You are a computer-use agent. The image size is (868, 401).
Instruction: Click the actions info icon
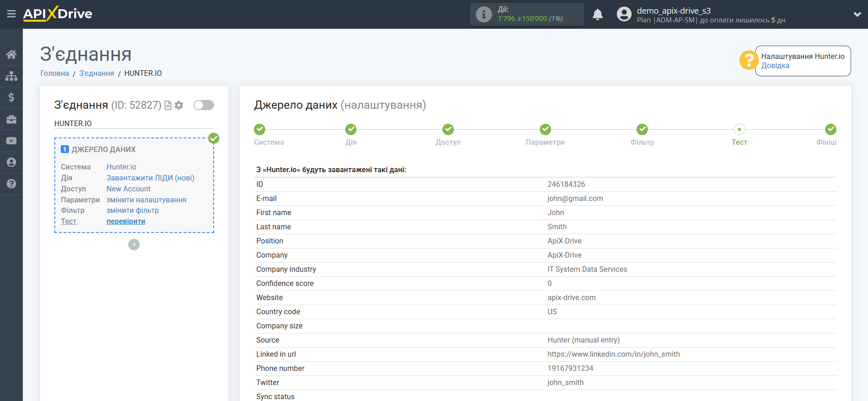coord(484,14)
